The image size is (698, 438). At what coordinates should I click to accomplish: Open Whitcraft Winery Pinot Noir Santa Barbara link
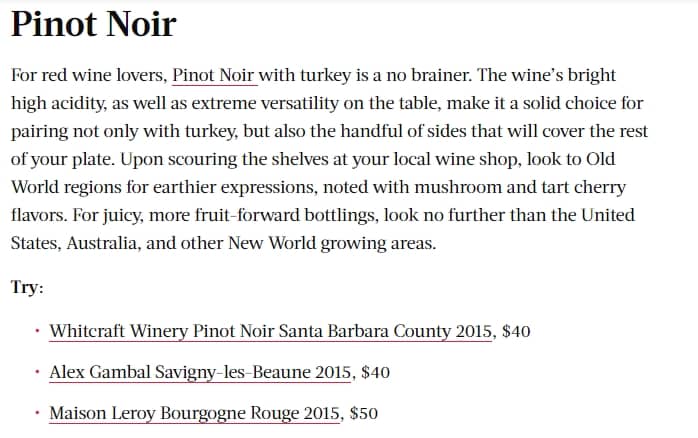coord(270,332)
